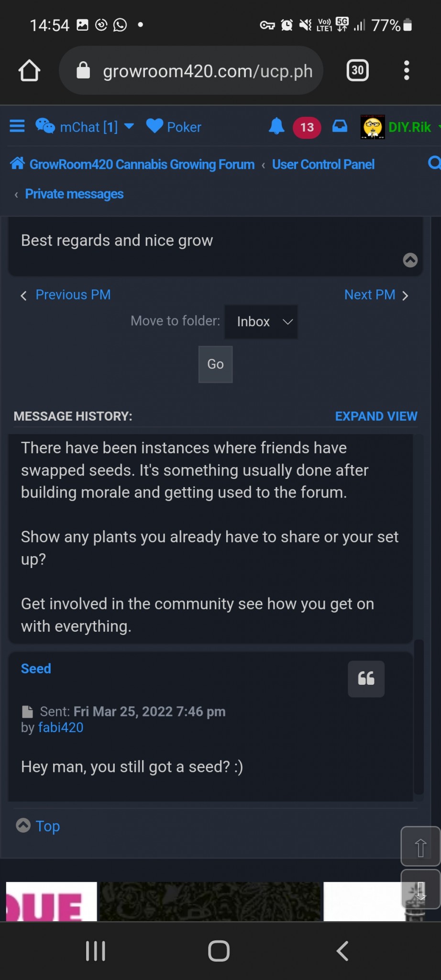Open the notifications bell

coord(276,126)
